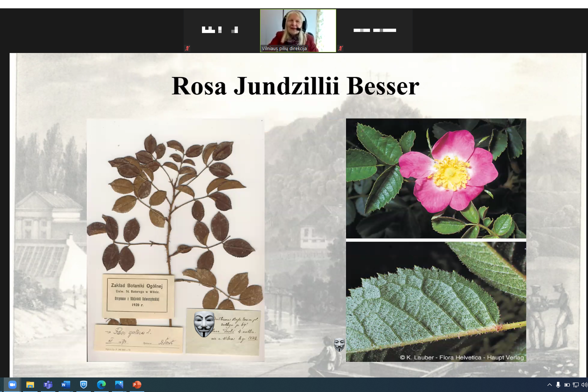588x392 pixels.
Task: Open the battery status tray icon
Action: click(x=567, y=385)
